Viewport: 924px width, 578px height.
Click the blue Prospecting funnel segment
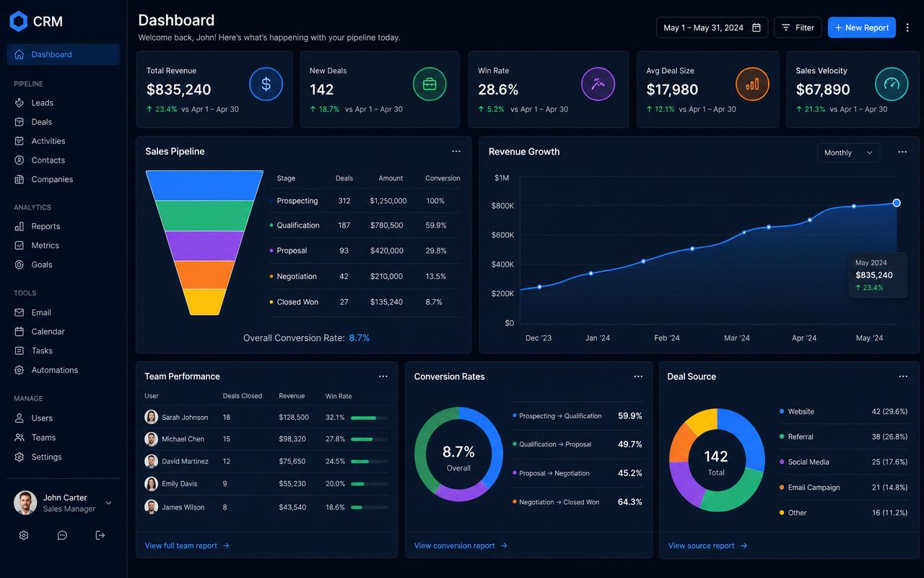click(204, 185)
